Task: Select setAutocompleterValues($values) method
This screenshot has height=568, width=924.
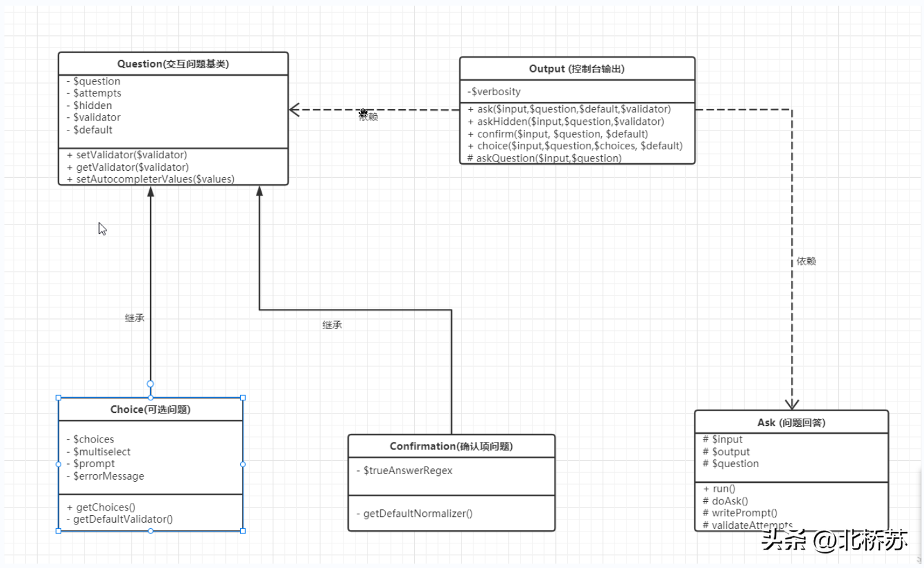Action: (x=151, y=179)
